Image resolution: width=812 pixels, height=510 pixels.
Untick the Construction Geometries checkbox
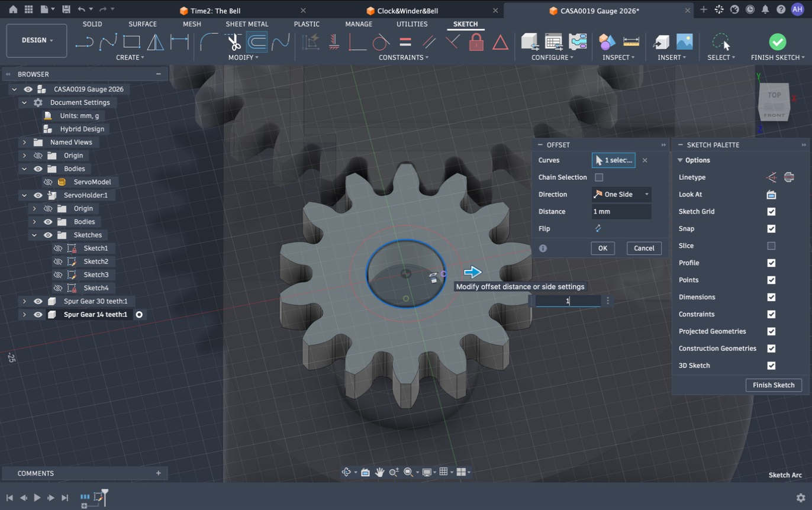[x=771, y=348]
